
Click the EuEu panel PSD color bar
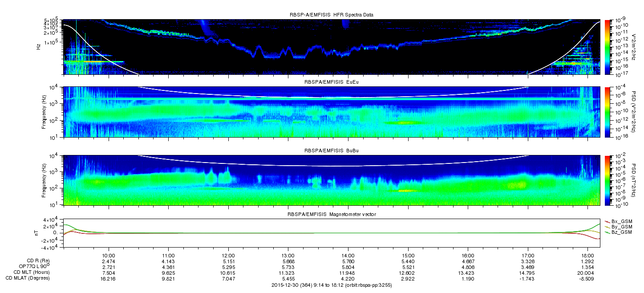[x=608, y=112]
